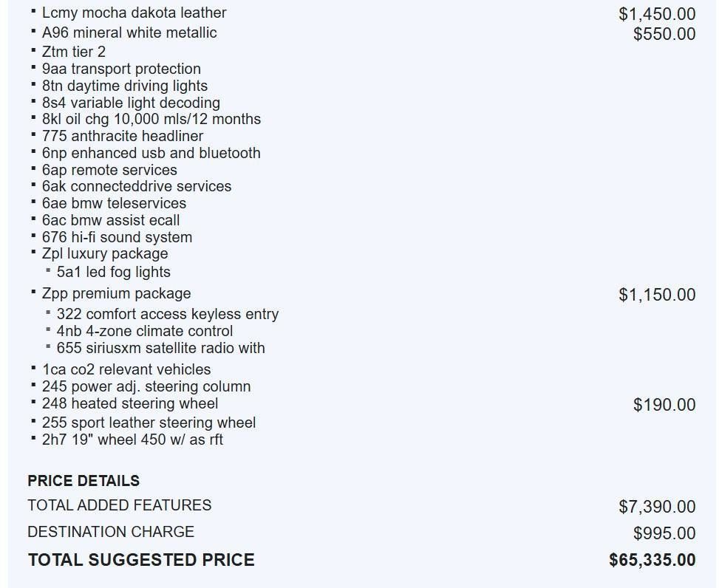Screen dimensions: 719x588
Task: Select the A96 mineral white metallic line
Action: tap(129, 33)
